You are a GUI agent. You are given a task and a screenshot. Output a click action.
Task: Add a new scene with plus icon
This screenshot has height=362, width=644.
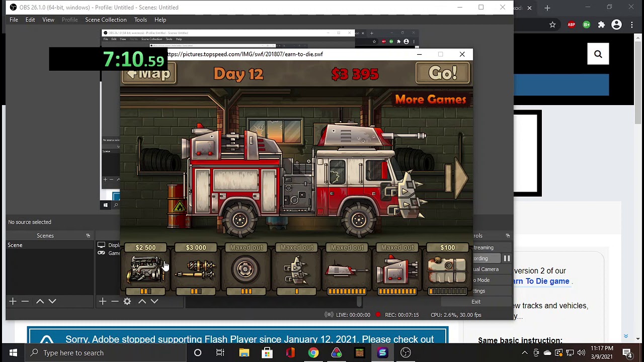tap(13, 301)
